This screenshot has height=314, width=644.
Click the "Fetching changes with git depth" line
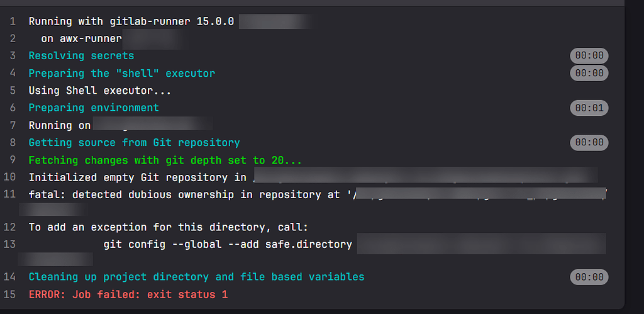point(165,160)
